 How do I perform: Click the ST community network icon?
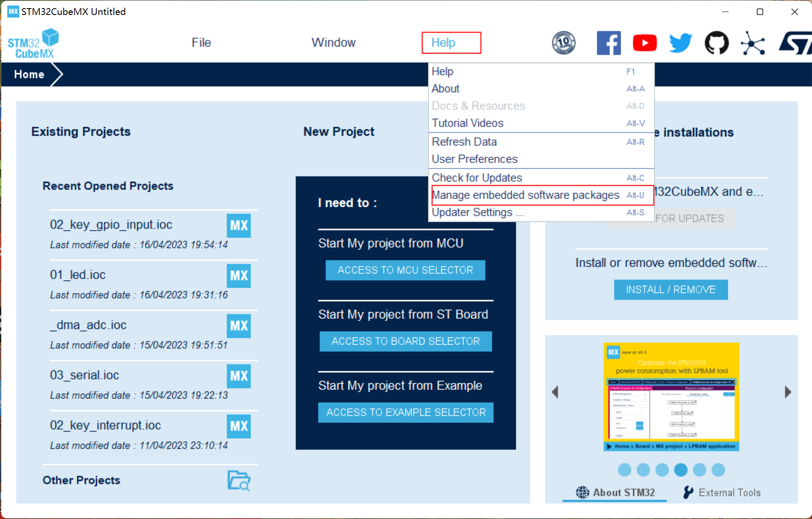tap(753, 43)
